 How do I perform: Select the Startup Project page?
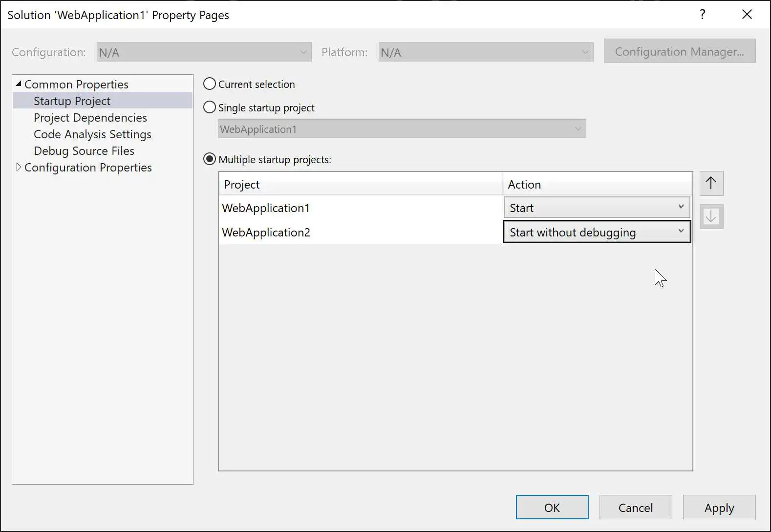point(72,101)
